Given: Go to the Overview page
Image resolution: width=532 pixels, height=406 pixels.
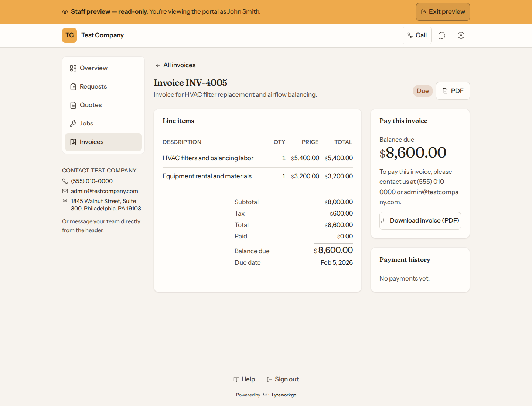Looking at the screenshot, I should point(103,68).
